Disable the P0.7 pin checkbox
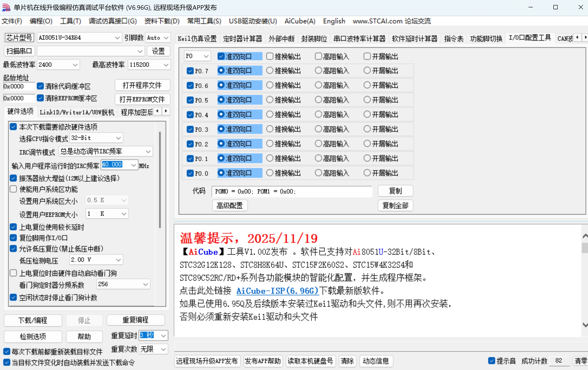The image size is (588, 370). [190, 71]
